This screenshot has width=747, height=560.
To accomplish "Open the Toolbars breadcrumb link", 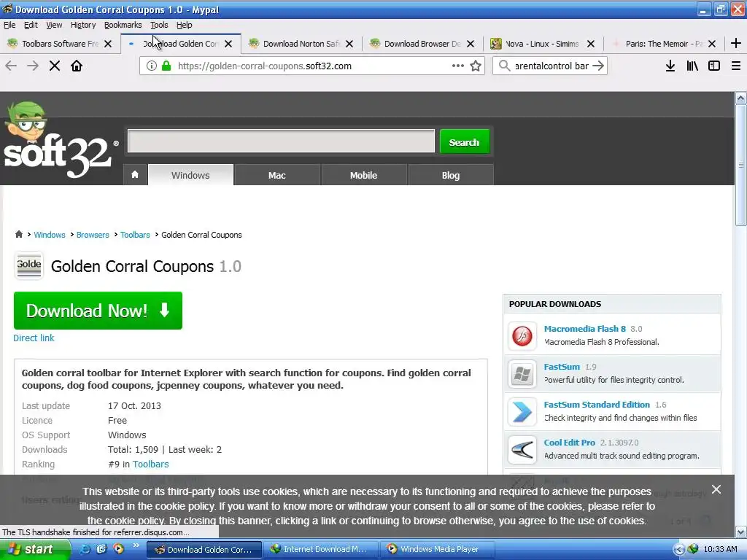I will 135,235.
